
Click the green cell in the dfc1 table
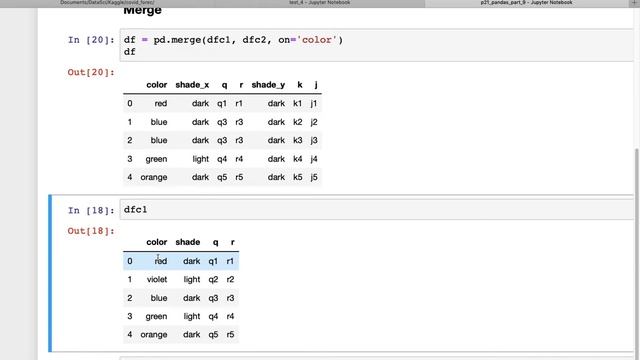click(156, 316)
